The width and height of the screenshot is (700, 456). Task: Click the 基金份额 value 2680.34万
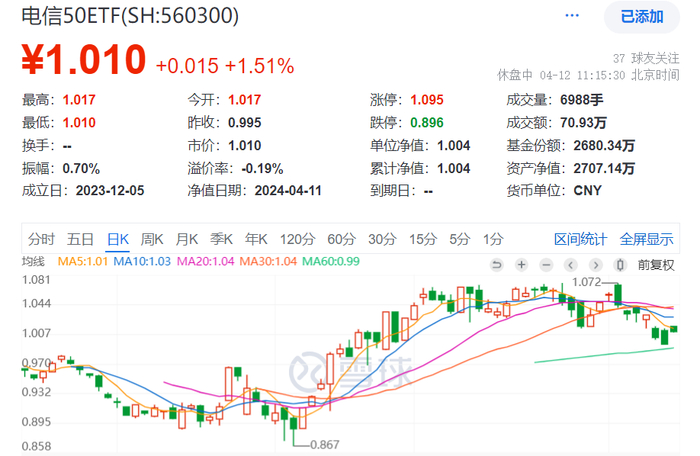pyautogui.click(x=604, y=146)
